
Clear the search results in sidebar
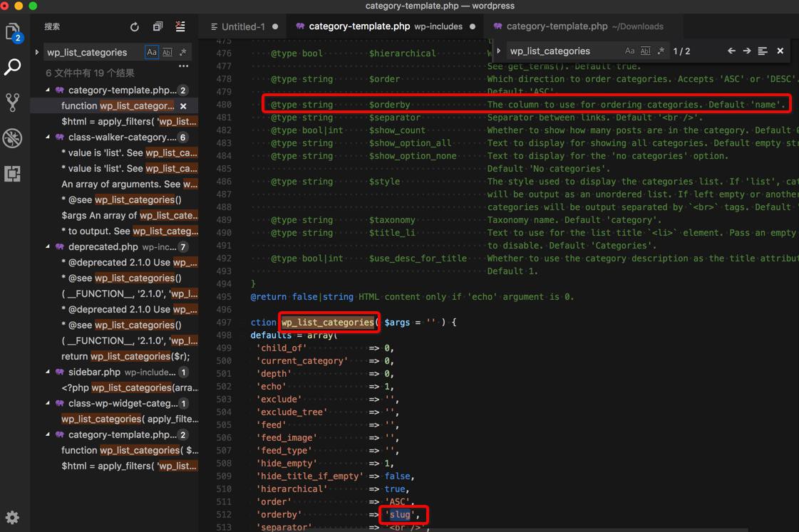(x=180, y=27)
